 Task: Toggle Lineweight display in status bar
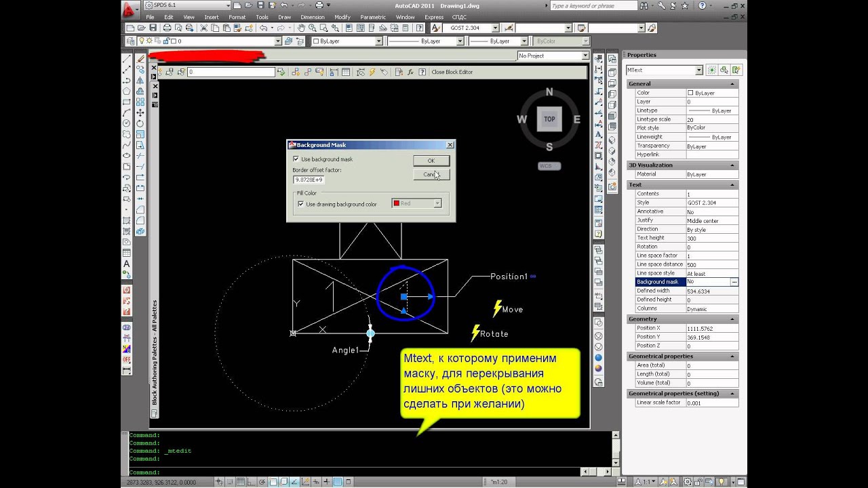click(x=326, y=481)
